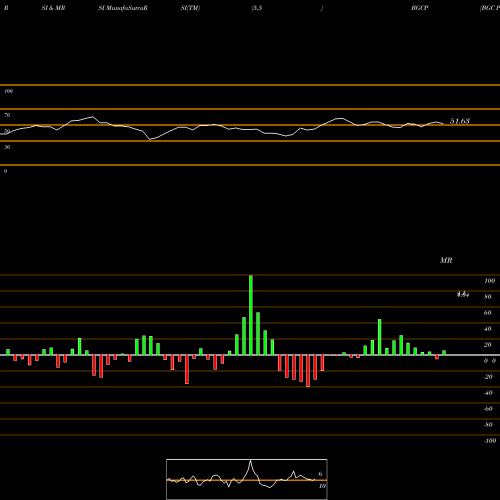The width and height of the screenshot is (500, 500).
Task: Click the MR axis label -20
Action: [488, 377]
